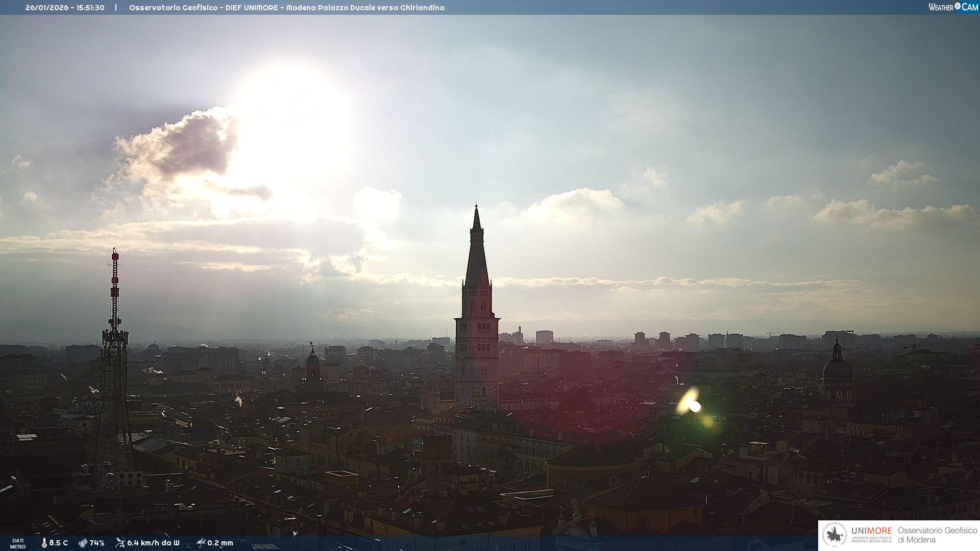Click the rain umbrella precipitation icon
Screen dimensions: 980x551
201,543
